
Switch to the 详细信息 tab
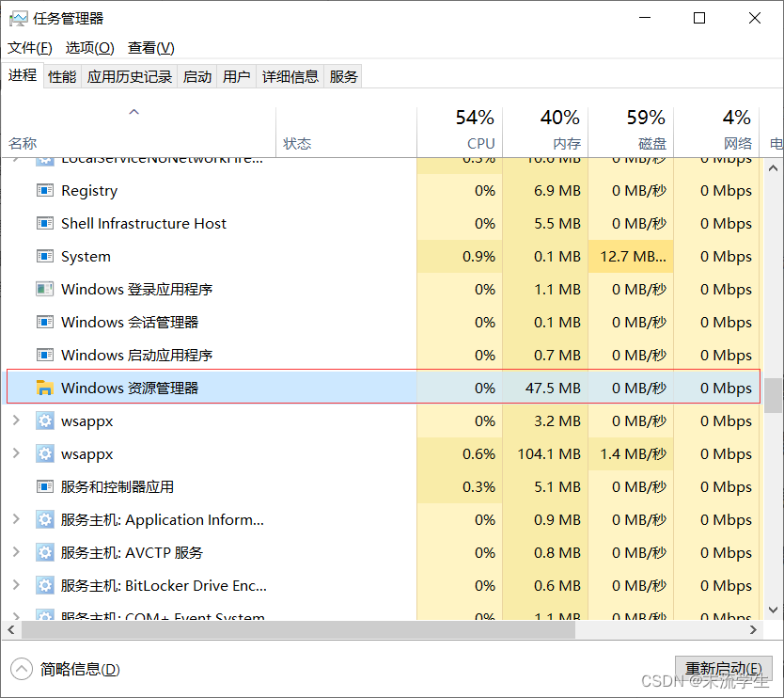[x=290, y=76]
